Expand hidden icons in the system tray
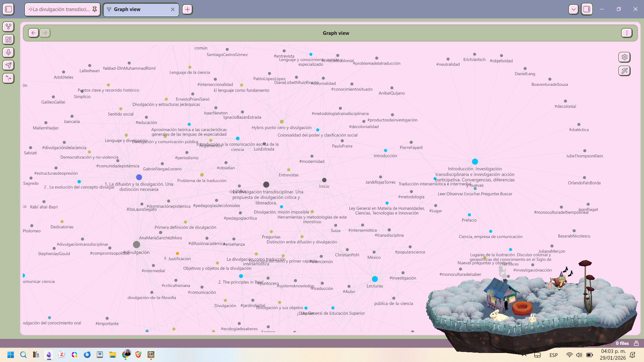The width and height of the screenshot is (644, 362). point(525,355)
